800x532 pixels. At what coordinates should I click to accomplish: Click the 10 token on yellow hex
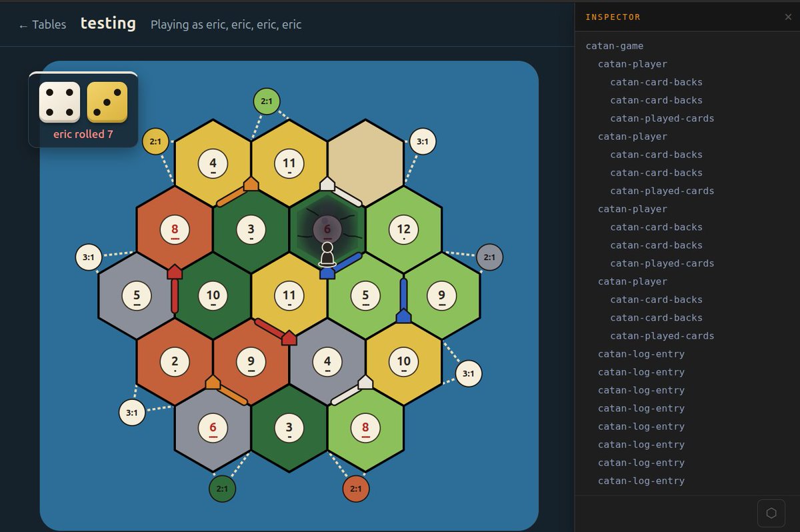[x=403, y=361]
